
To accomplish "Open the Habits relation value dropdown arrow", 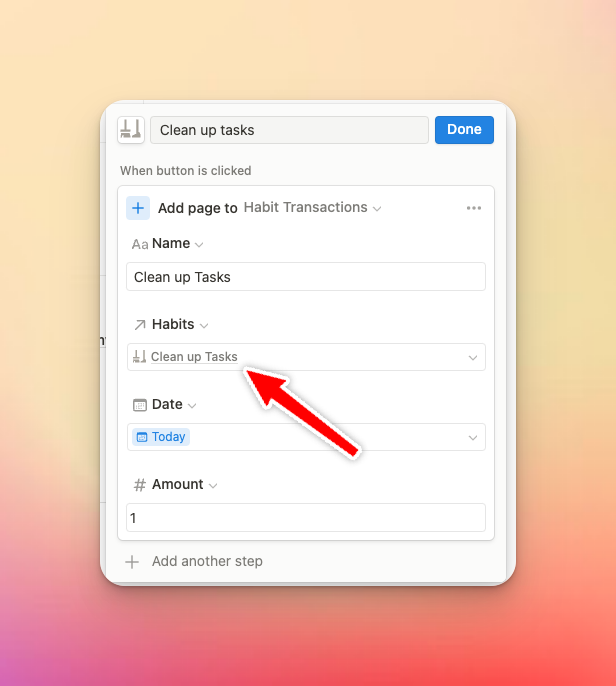I will [472, 357].
